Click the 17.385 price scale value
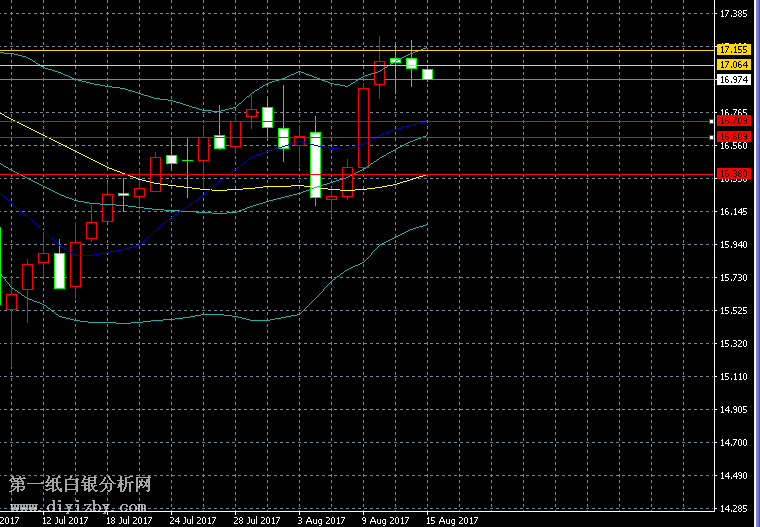This screenshot has height=527, width=760. point(733,14)
